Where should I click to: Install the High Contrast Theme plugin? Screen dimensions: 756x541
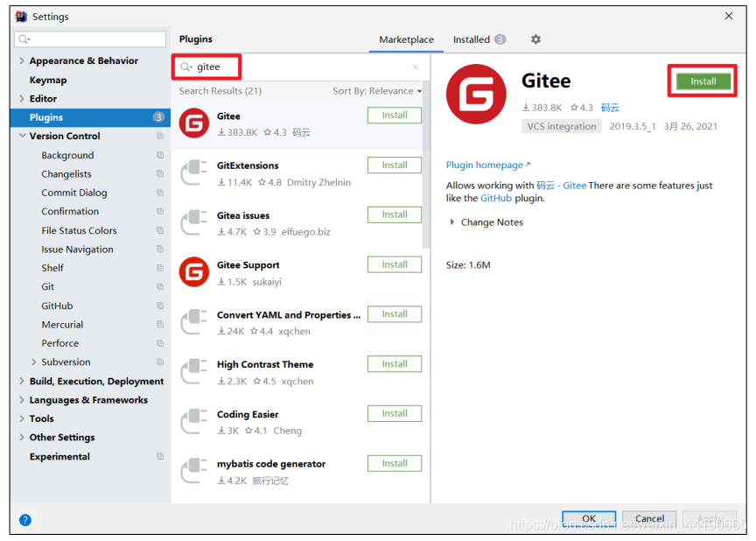[395, 363]
